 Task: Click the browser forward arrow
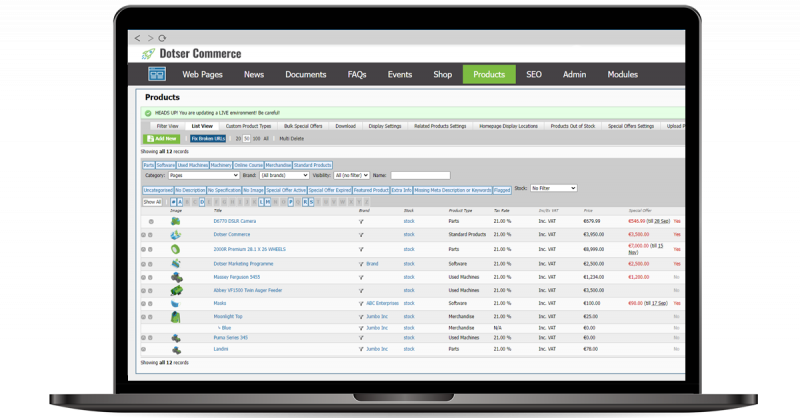click(x=150, y=38)
